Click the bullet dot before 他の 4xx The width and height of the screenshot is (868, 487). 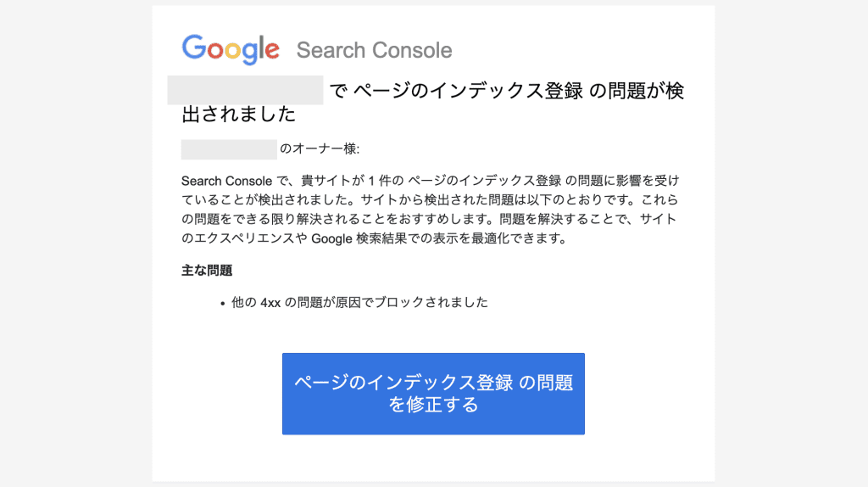pos(223,304)
